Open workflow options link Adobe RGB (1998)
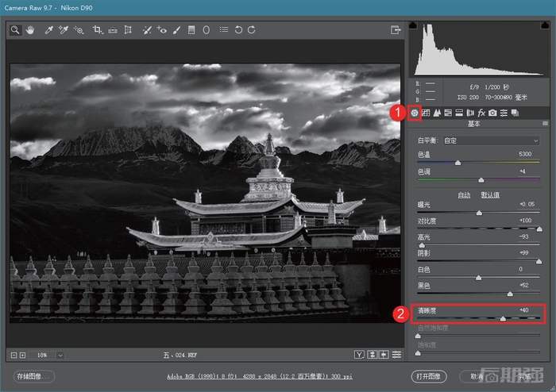This screenshot has width=556, height=392. (260, 376)
